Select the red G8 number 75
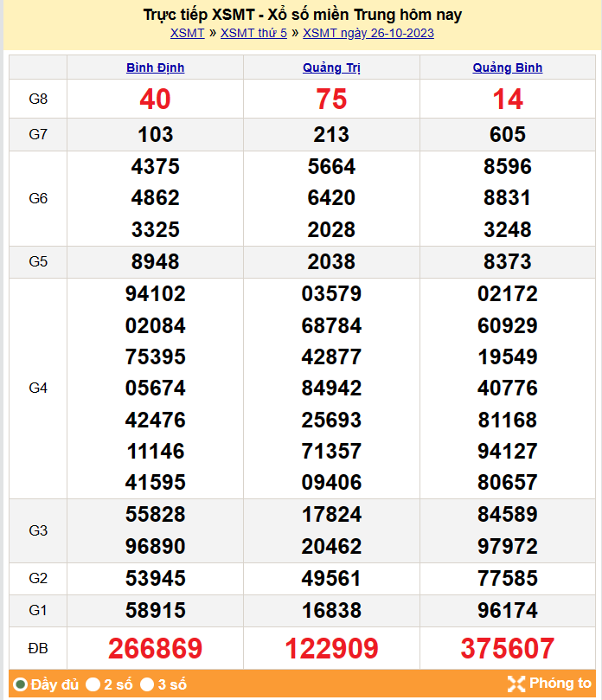602x700 pixels. tap(331, 100)
